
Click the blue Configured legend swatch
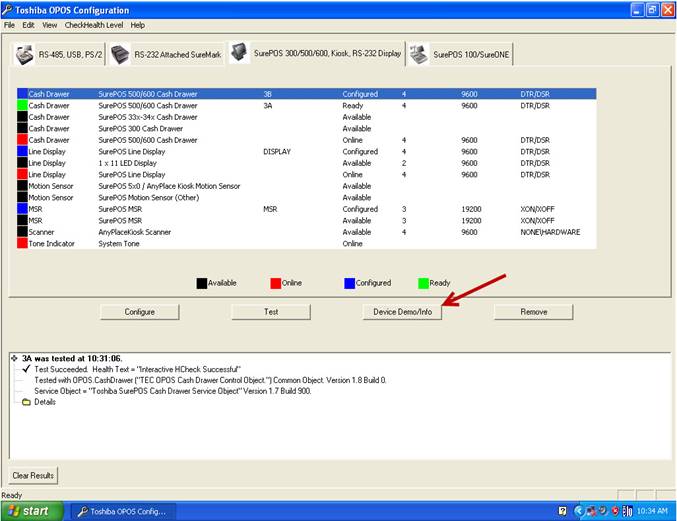click(348, 283)
